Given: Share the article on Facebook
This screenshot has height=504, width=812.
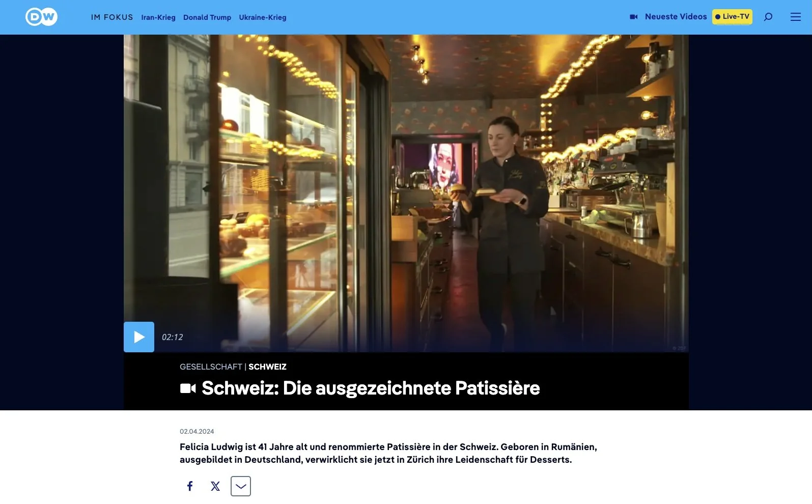Looking at the screenshot, I should [190, 486].
